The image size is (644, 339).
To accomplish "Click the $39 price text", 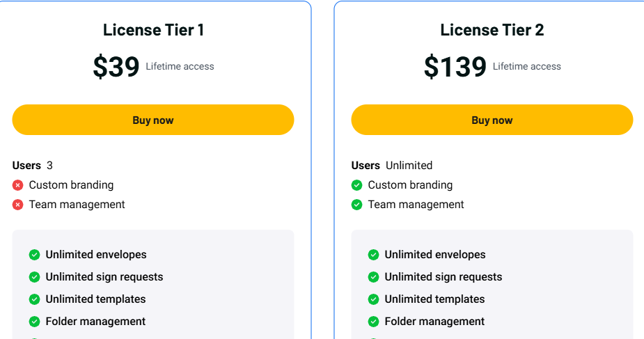I will pos(116,67).
